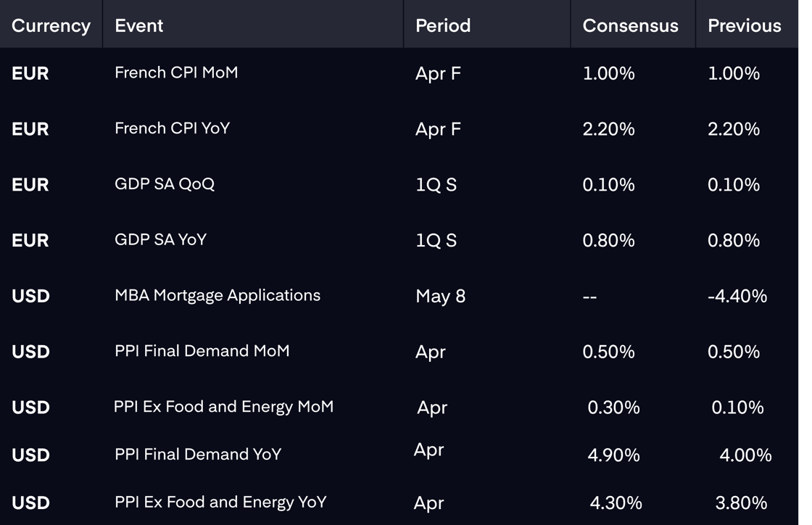812x525 pixels.
Task: Select PPI Ex Food and Energy YoY
Action: tap(220, 503)
